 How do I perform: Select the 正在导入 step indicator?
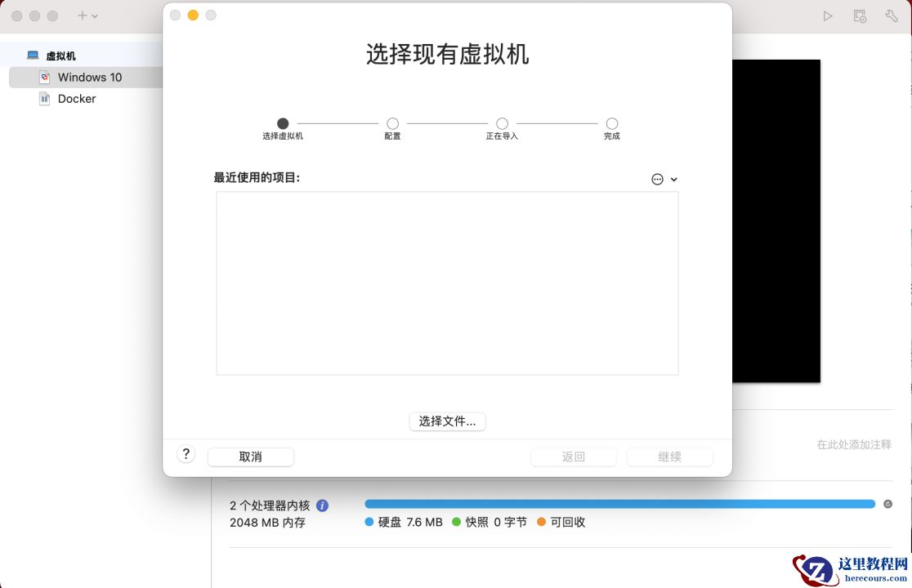(x=502, y=123)
